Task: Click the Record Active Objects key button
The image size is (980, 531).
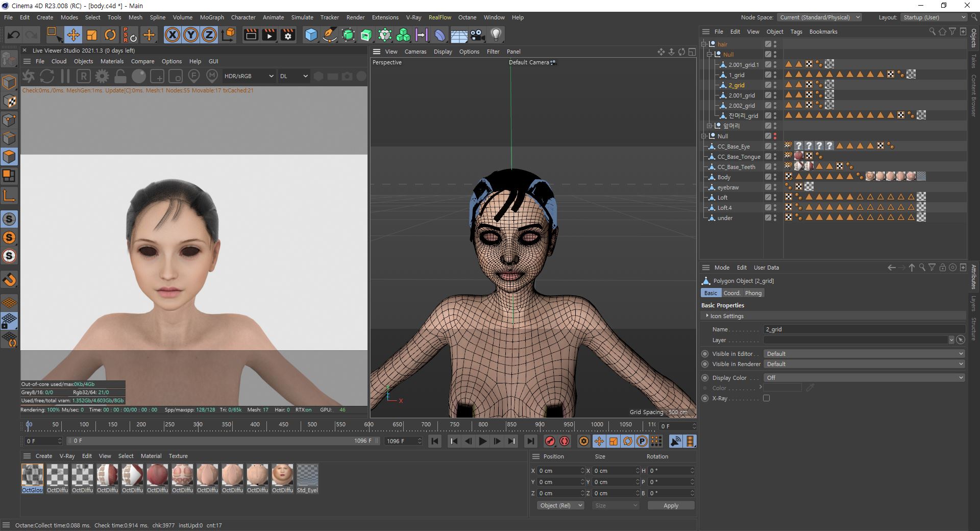Action: pyautogui.click(x=550, y=441)
